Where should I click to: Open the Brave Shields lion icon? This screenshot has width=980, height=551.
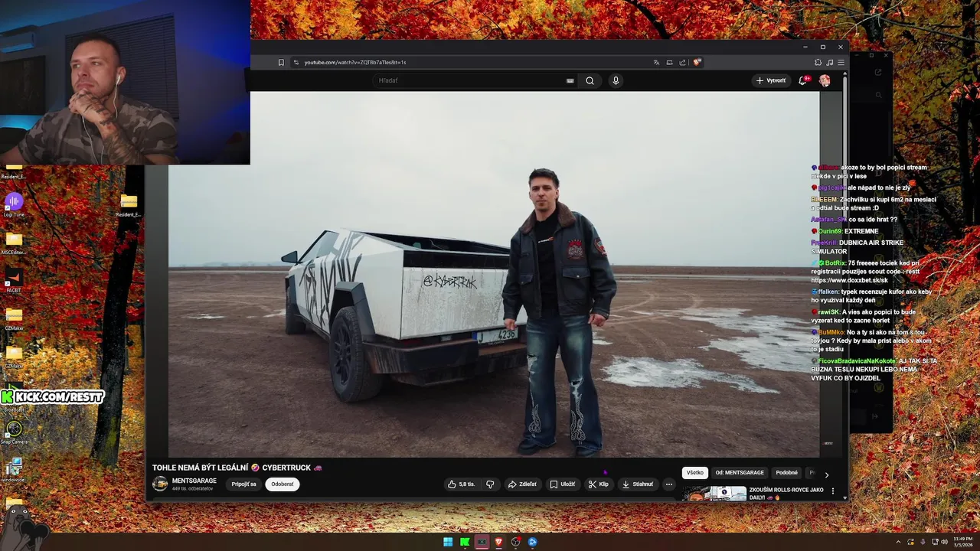click(697, 62)
